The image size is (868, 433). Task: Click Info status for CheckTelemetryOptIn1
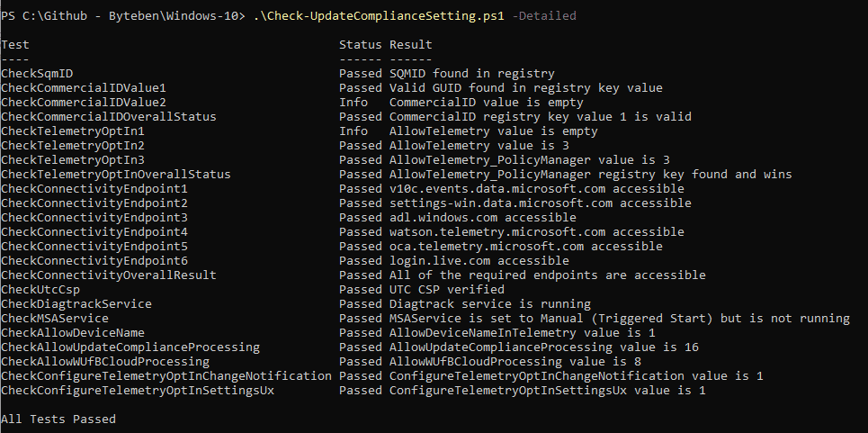353,131
